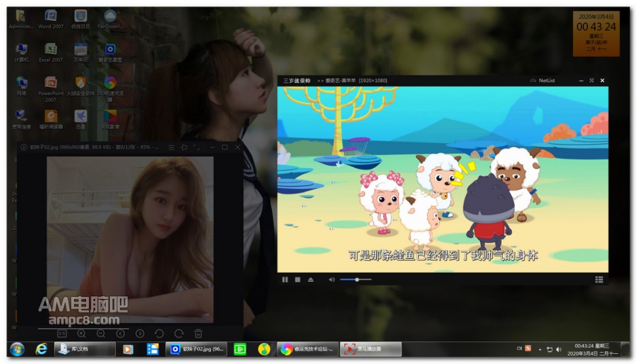Screen dimensions: 637x364
Task: Open the Administrator folder on desktop
Action: coord(21,19)
